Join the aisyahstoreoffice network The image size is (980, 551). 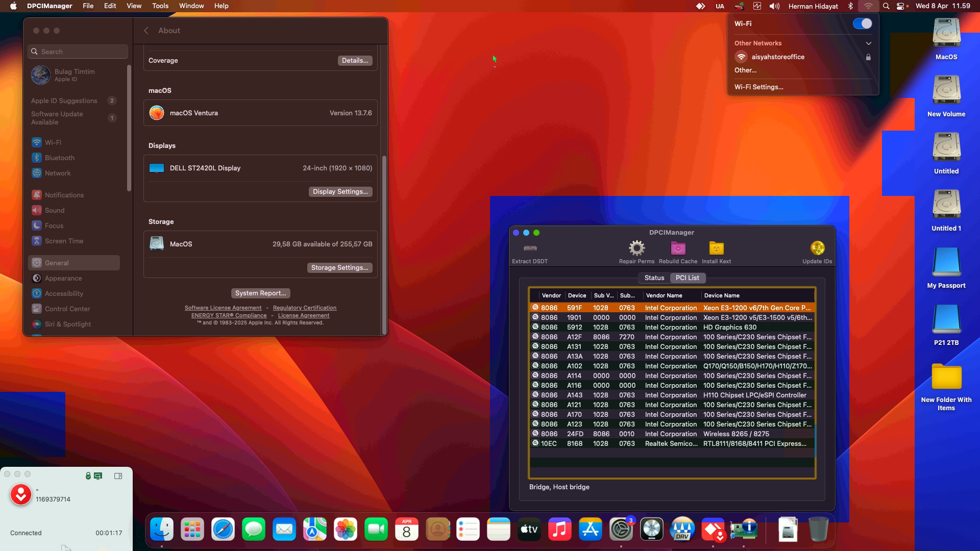tap(802, 57)
